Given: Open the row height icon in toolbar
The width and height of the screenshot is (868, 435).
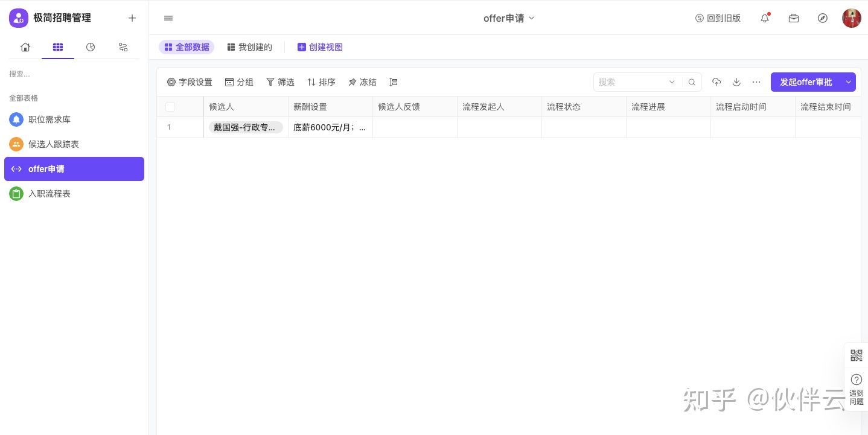Looking at the screenshot, I should (394, 82).
